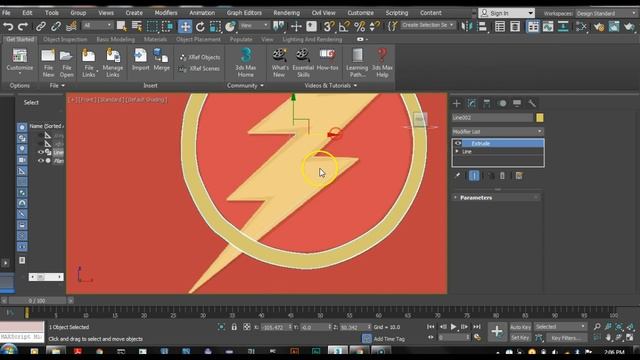Open 3ds Max Help from ribbon
640x360 pixels.
click(382, 63)
